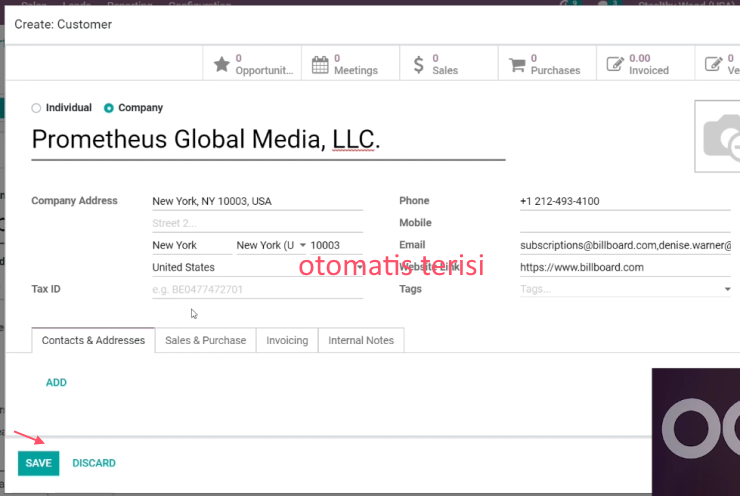740x496 pixels.
Task: Click the Company Address label
Action: 74,201
